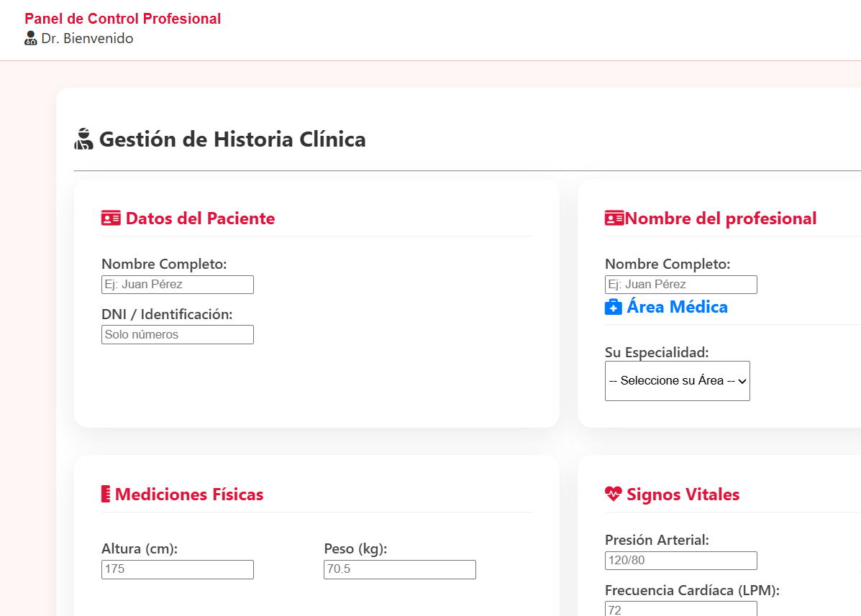
Task: Click the Dr. Bienvenido text
Action: [87, 38]
